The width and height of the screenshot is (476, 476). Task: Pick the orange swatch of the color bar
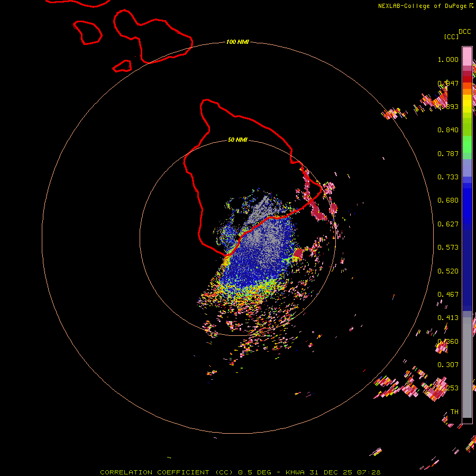click(467, 91)
